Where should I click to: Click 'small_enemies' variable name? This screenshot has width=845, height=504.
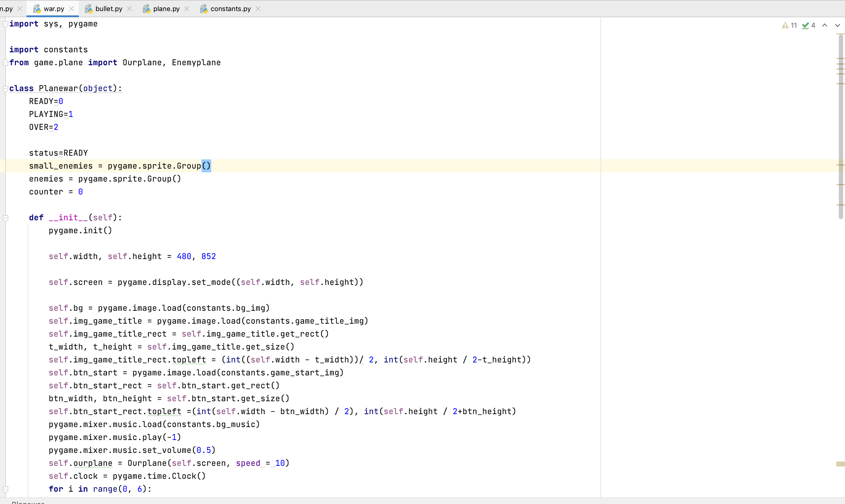click(x=61, y=166)
